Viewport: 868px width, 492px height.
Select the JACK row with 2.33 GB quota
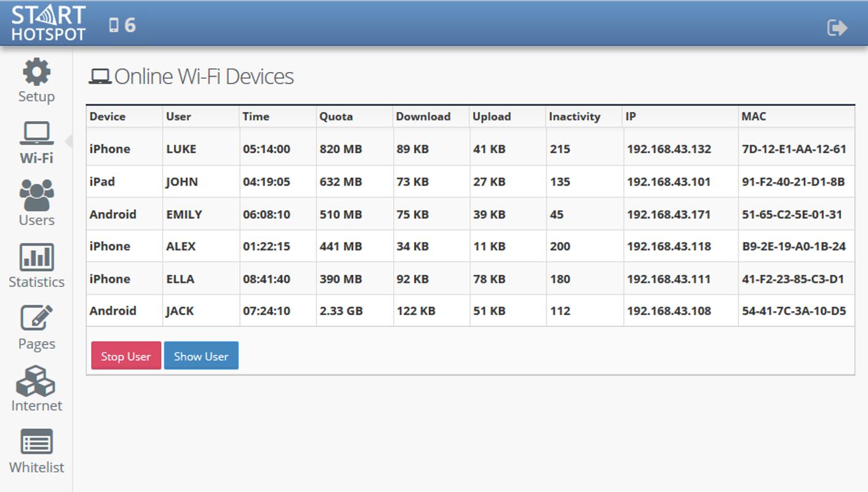pyautogui.click(x=471, y=311)
